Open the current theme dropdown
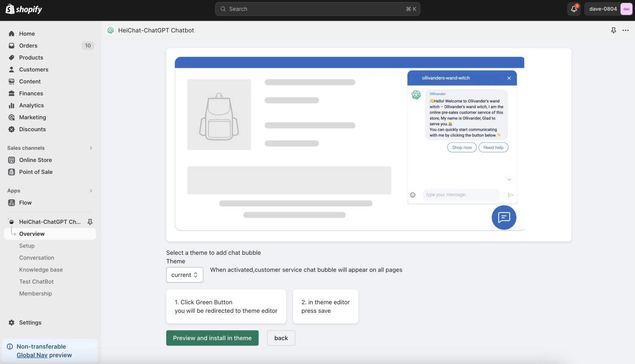The image size is (635, 364). (185, 275)
